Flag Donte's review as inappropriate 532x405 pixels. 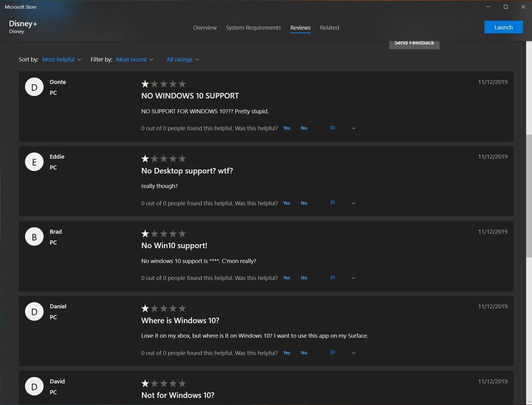tap(332, 128)
